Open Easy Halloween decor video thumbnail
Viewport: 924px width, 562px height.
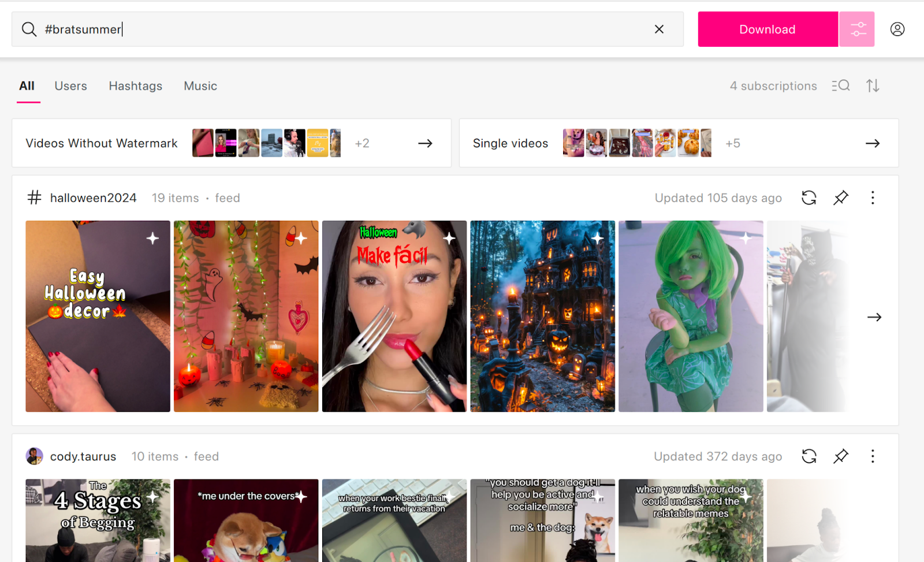pos(98,316)
